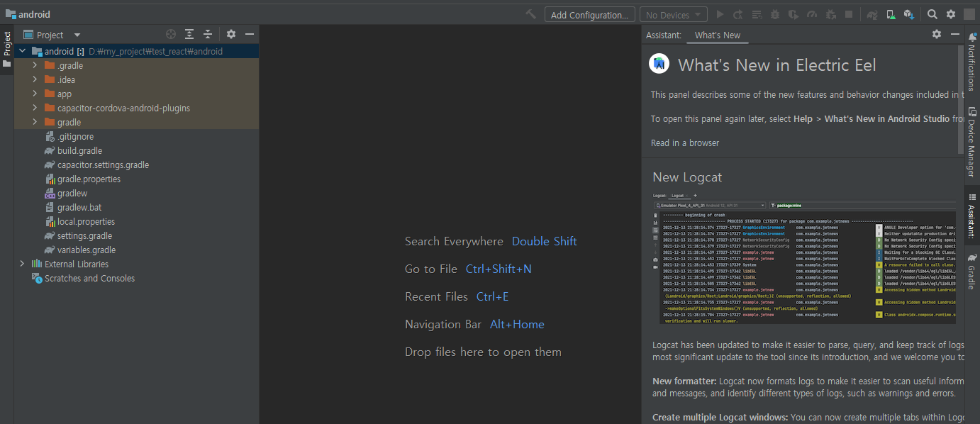
Task: Click the Apply Changes and Restart Activity icon
Action: 739,14
